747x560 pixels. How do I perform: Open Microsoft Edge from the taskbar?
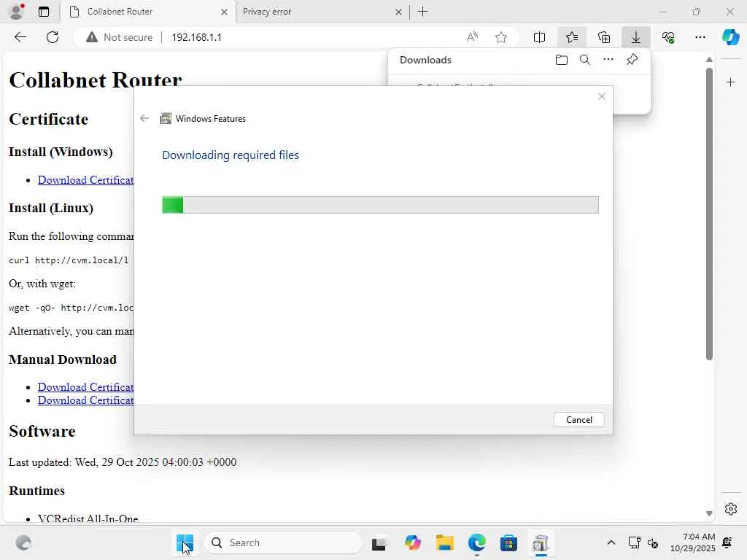(476, 542)
